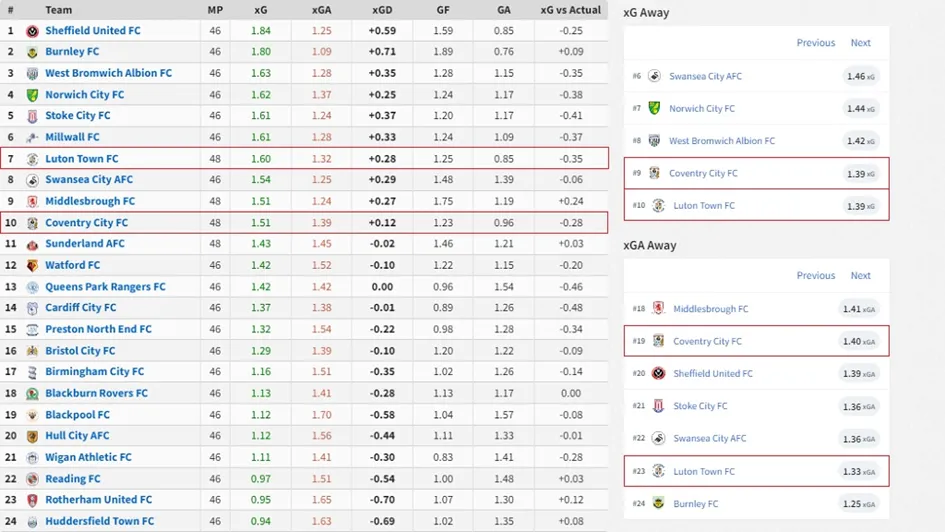Sort by the xG vs Actual column header
This screenshot has width=945, height=532.
tap(571, 10)
